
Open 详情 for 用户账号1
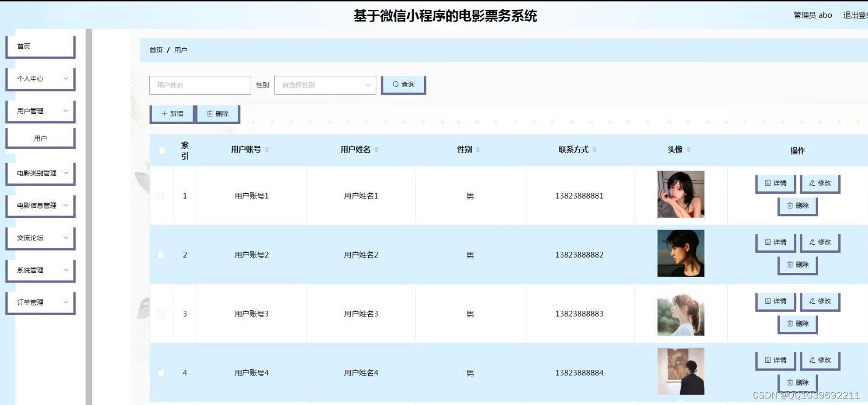pyautogui.click(x=775, y=184)
